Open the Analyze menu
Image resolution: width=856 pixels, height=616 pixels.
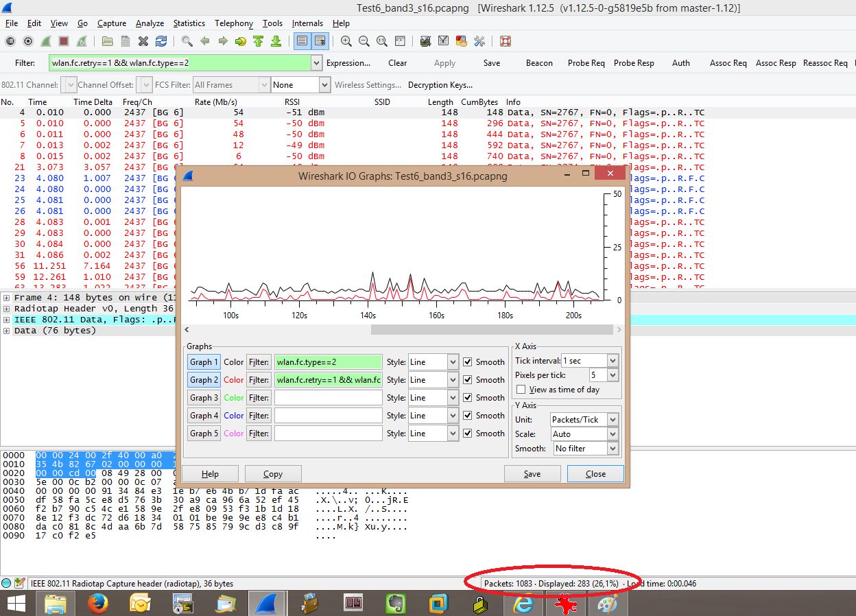pos(150,23)
